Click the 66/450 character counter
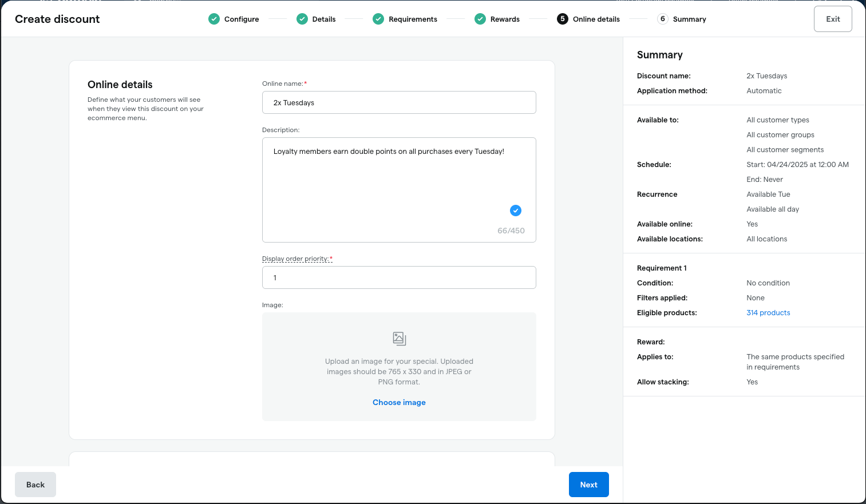Screen dimensions: 866x504 (x=511, y=231)
